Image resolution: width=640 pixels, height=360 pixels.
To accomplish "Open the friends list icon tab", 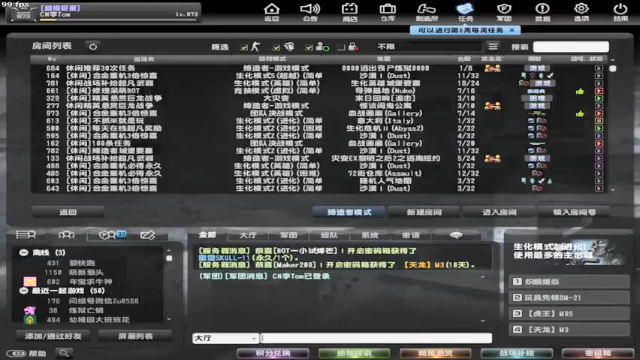I will pyautogui.click(x=26, y=235).
